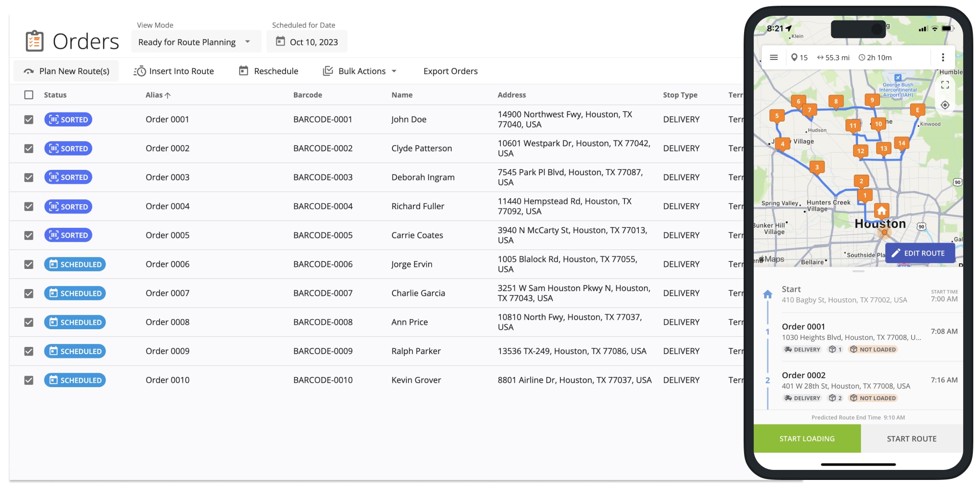Select map stop marker 14
Image resolution: width=980 pixels, height=490 pixels.
tap(902, 143)
